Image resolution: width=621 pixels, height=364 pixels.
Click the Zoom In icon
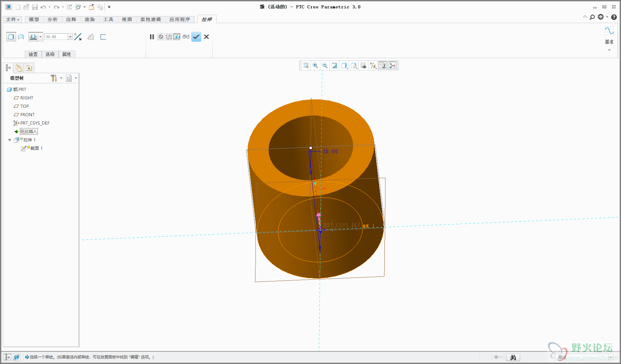click(x=315, y=65)
